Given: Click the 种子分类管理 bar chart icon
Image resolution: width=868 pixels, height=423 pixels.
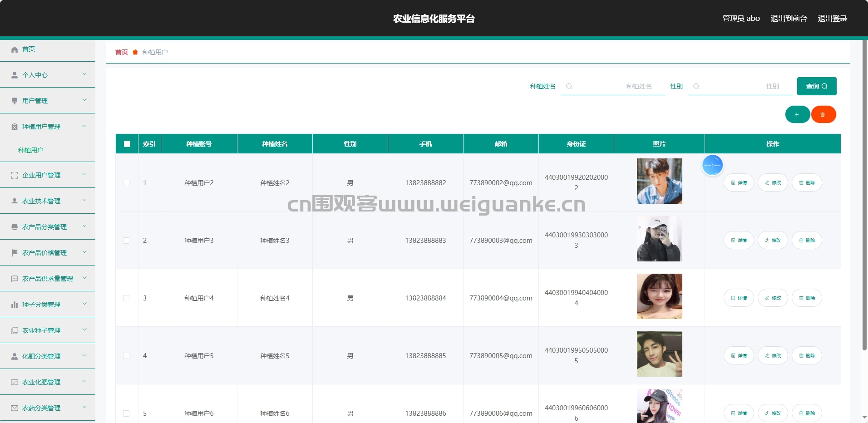Looking at the screenshot, I should 15,305.
